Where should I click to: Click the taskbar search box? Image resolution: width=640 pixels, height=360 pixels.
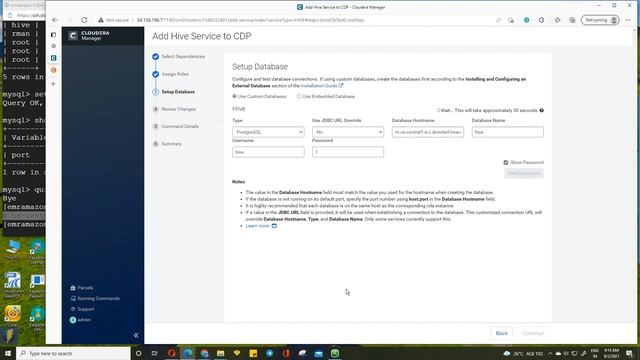(73, 353)
